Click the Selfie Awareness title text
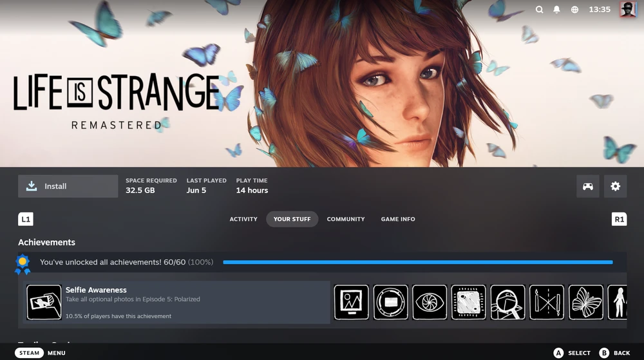This screenshot has height=360, width=644. [x=96, y=290]
